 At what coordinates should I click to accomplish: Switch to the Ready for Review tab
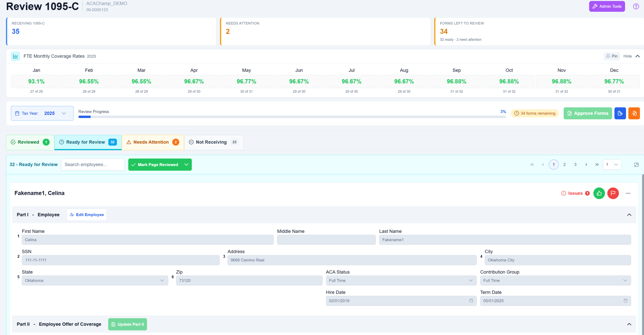(88, 142)
